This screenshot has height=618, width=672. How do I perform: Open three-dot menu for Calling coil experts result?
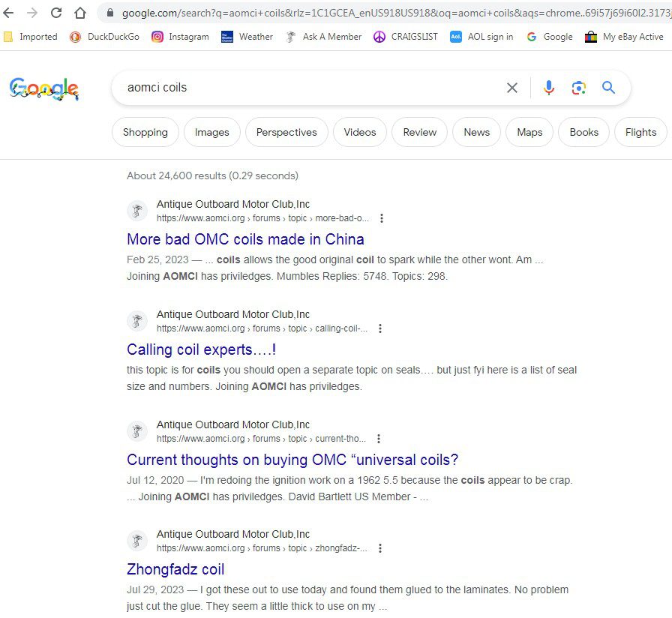pos(380,328)
